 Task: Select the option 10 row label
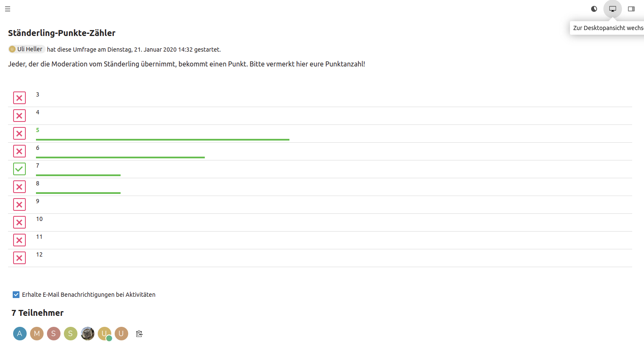pyautogui.click(x=39, y=219)
